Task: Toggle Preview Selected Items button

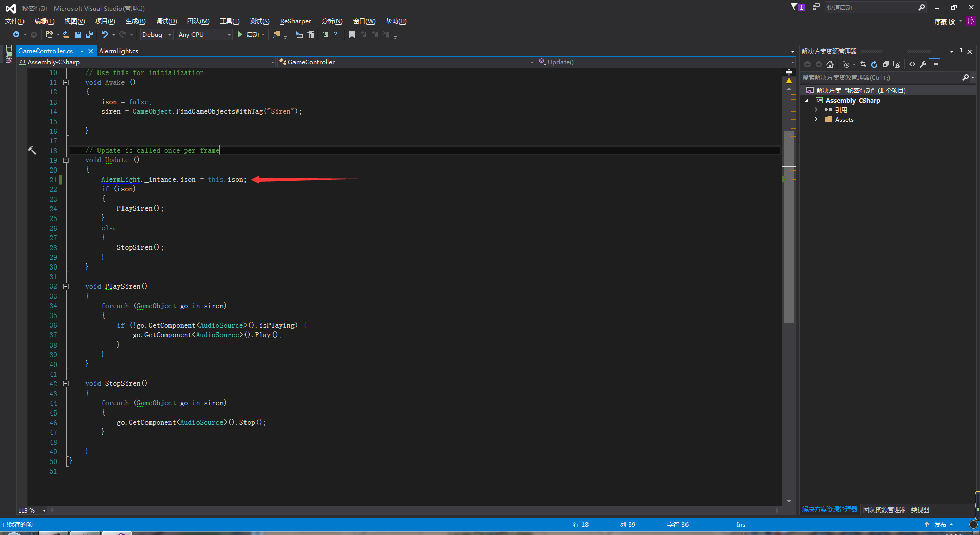Action: 935,64
